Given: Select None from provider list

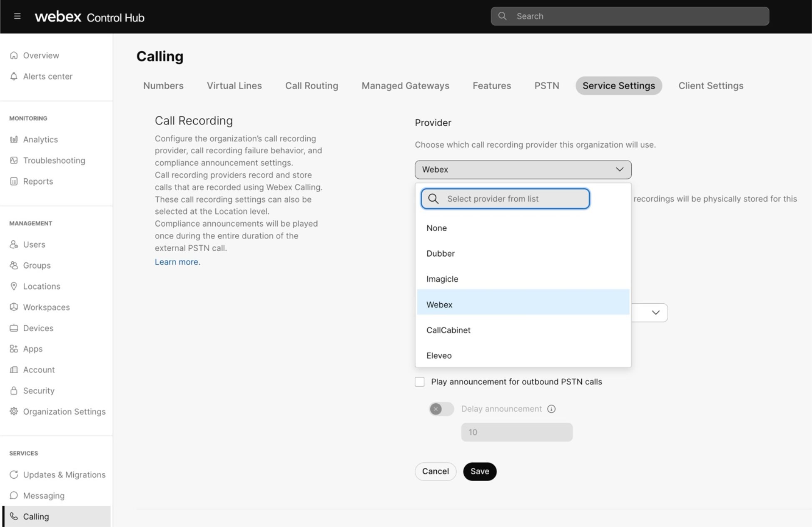Looking at the screenshot, I should tap(523, 228).
